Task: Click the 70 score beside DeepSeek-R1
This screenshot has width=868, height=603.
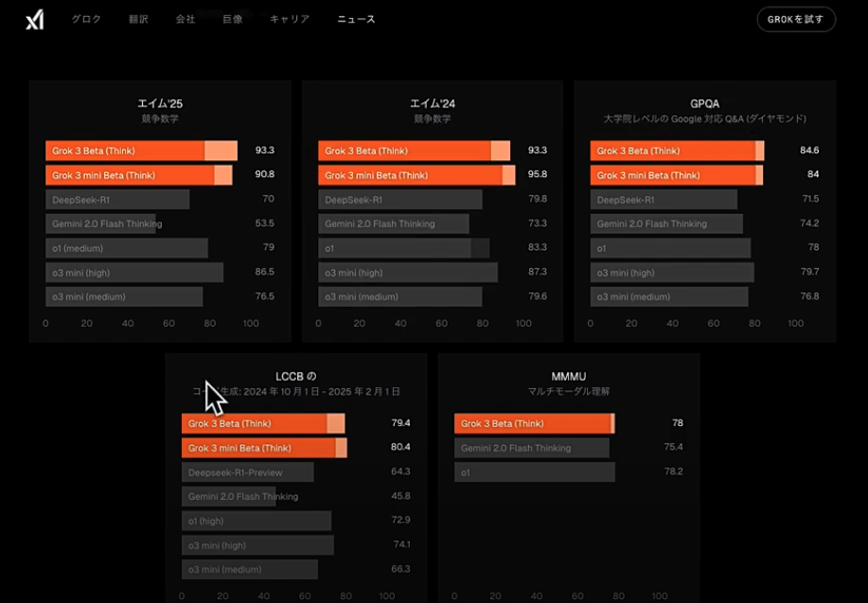Action: 269,198
